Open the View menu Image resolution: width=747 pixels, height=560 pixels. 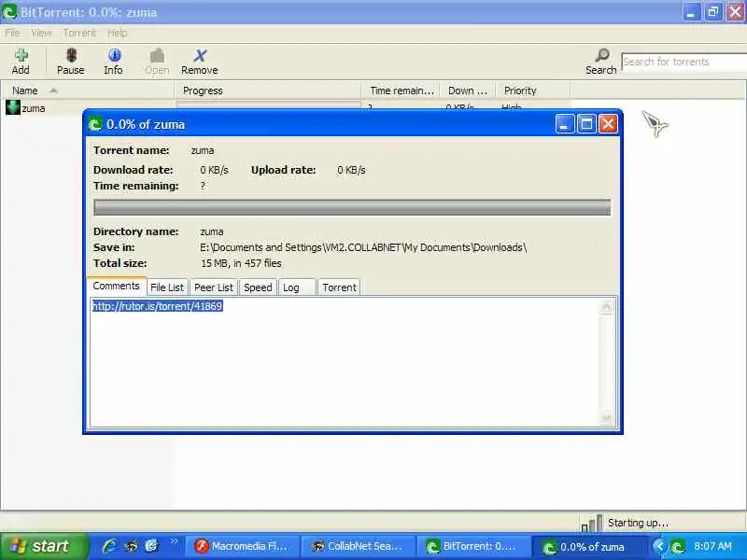[41, 33]
